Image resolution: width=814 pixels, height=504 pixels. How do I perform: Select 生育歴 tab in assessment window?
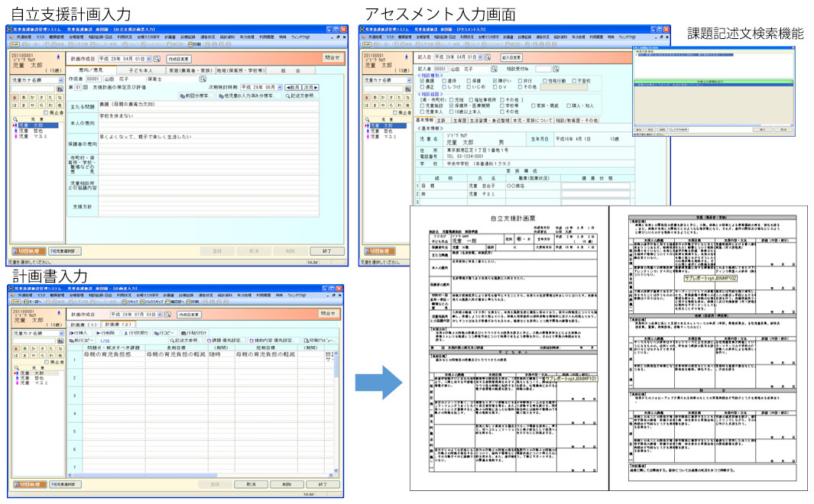(x=459, y=120)
